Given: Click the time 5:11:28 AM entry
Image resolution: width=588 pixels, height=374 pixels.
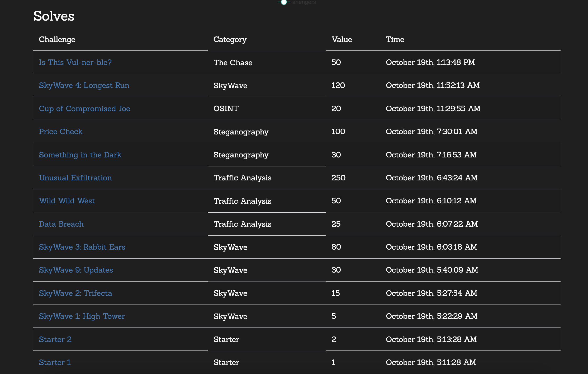Looking at the screenshot, I should pyautogui.click(x=431, y=362).
